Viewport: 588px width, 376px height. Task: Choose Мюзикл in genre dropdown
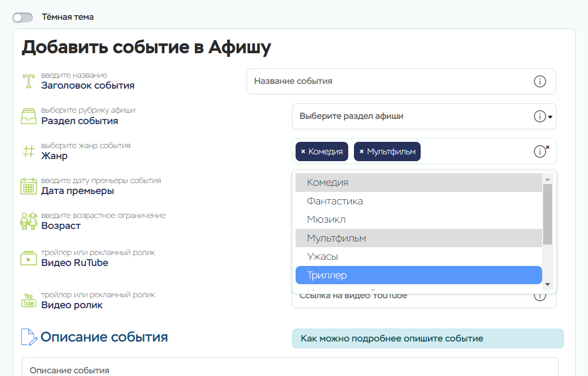pyautogui.click(x=419, y=220)
